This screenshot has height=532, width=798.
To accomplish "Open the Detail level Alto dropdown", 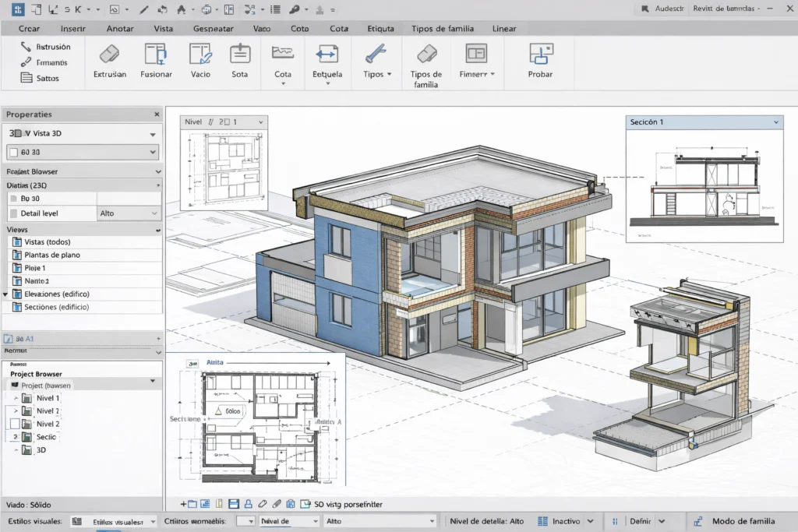I will pos(129,212).
